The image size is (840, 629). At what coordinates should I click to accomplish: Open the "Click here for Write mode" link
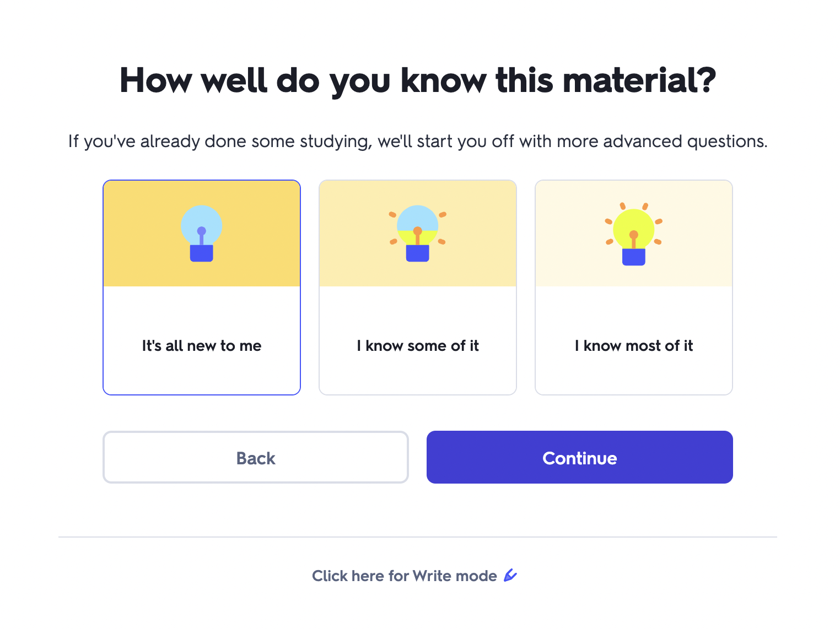pos(414,576)
